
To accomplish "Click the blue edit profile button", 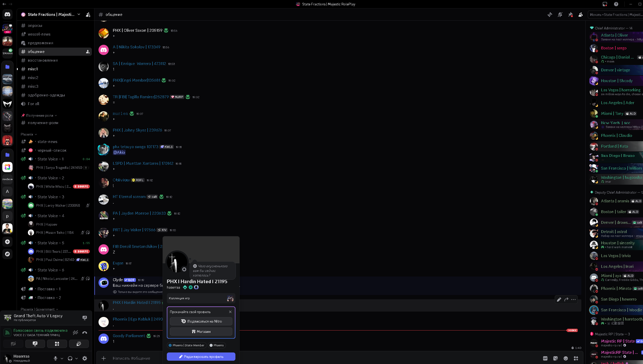I will coord(201,357).
